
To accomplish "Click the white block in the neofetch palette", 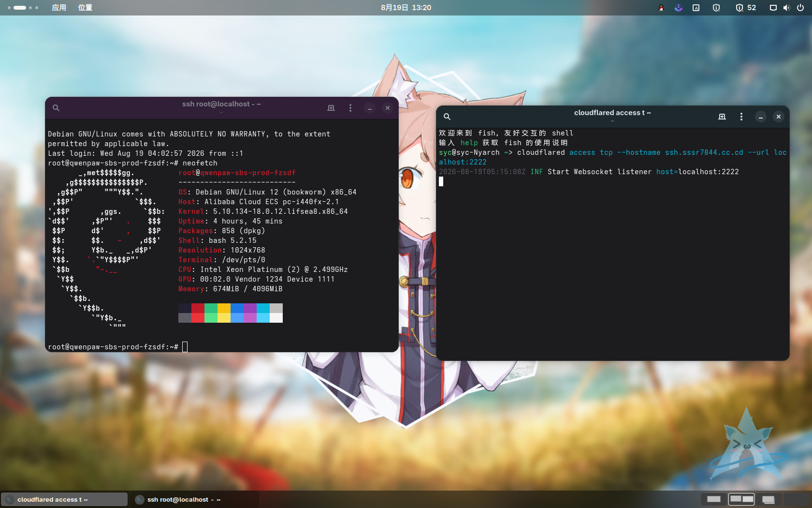I will pyautogui.click(x=276, y=318).
